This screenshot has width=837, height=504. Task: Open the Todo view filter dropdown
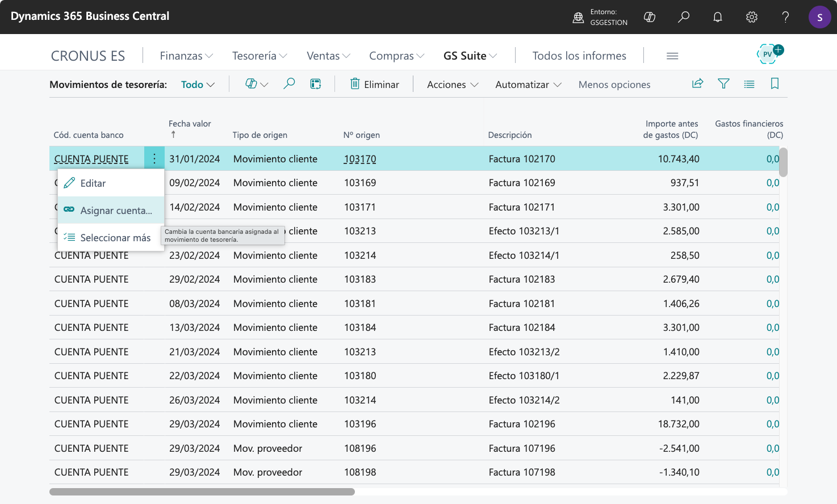(x=198, y=85)
